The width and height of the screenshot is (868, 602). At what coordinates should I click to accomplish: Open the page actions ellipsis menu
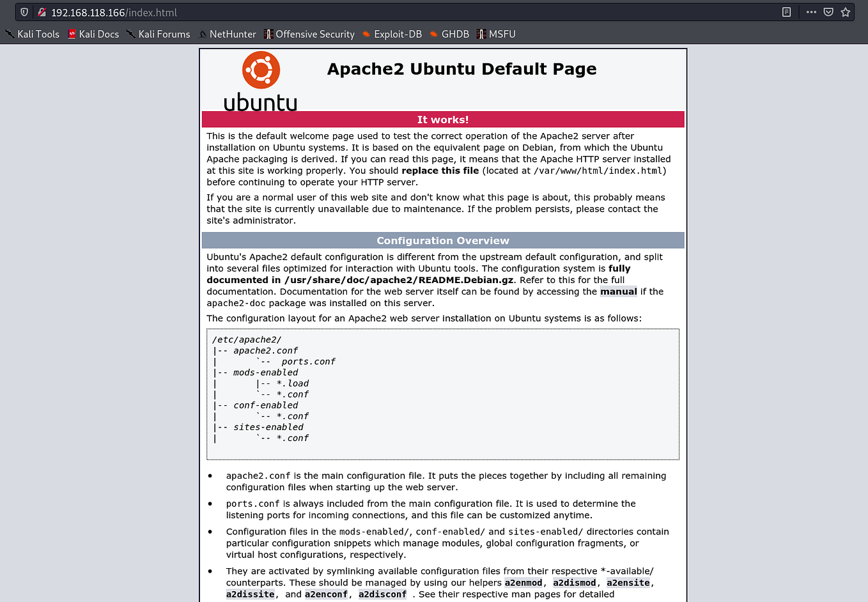811,12
